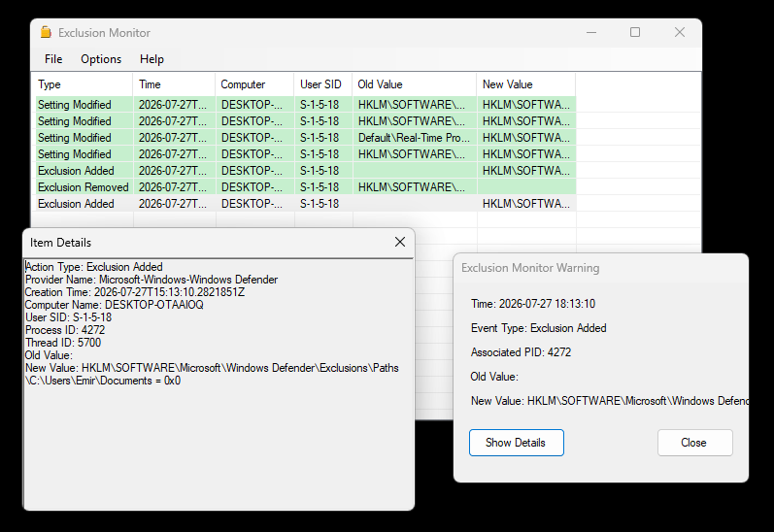Close the Exclusion Monitor main window
774x532 pixels.
pos(680,33)
